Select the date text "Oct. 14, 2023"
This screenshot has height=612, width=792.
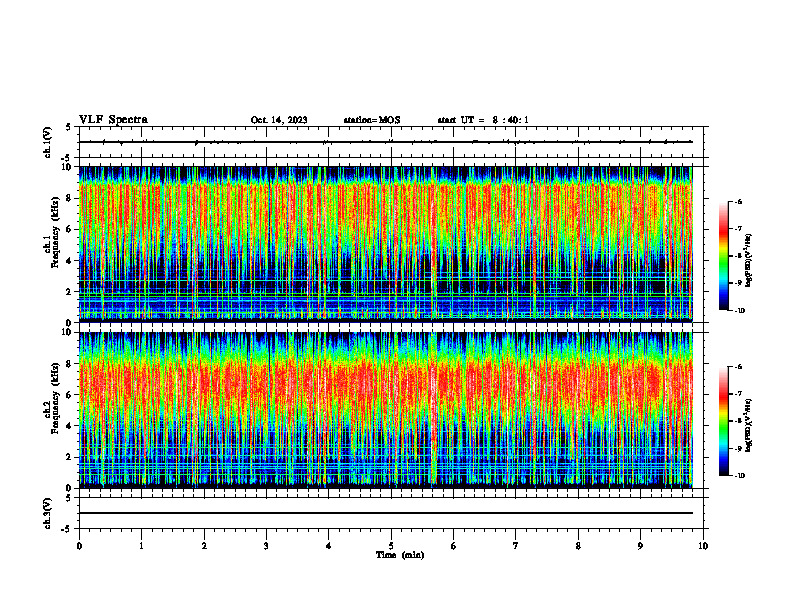pos(279,120)
